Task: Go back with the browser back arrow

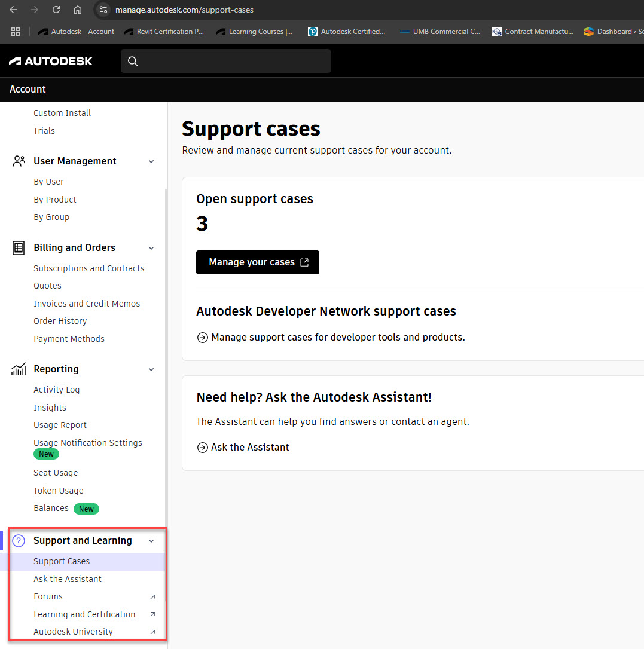Action: point(13,10)
